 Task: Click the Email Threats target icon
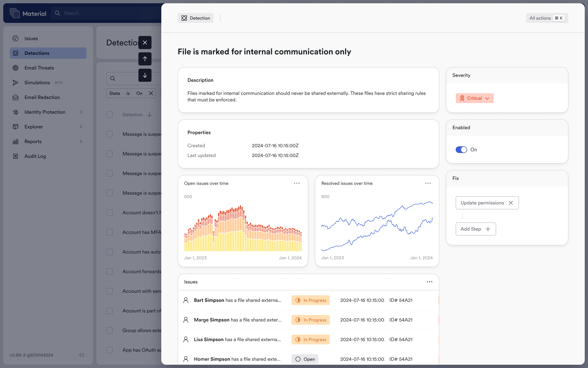[x=16, y=68]
